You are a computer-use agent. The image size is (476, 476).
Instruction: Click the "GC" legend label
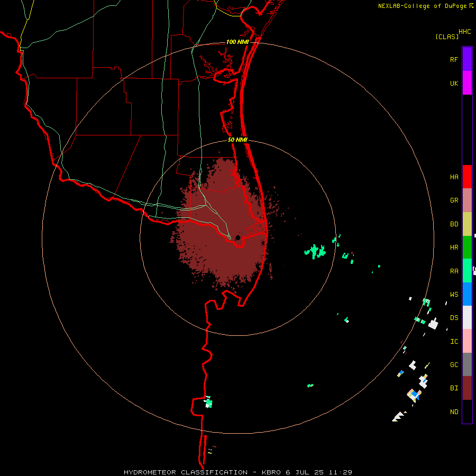pyautogui.click(x=454, y=365)
